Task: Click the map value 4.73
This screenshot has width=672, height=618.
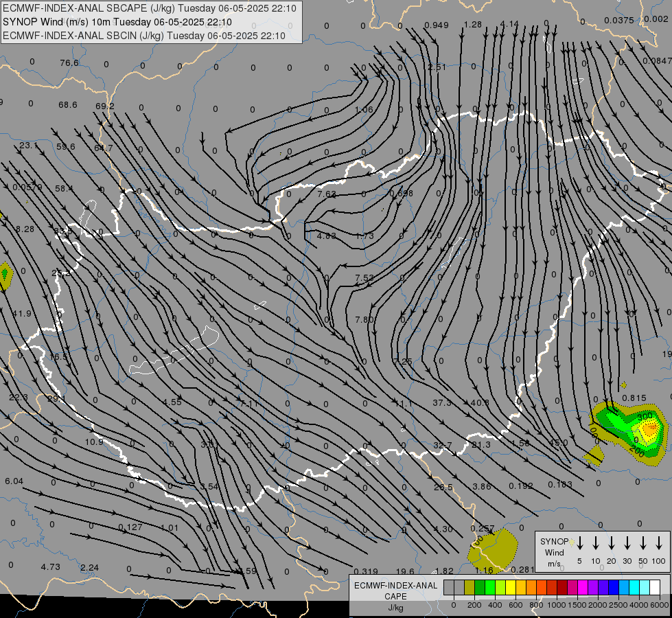Action: [50, 567]
